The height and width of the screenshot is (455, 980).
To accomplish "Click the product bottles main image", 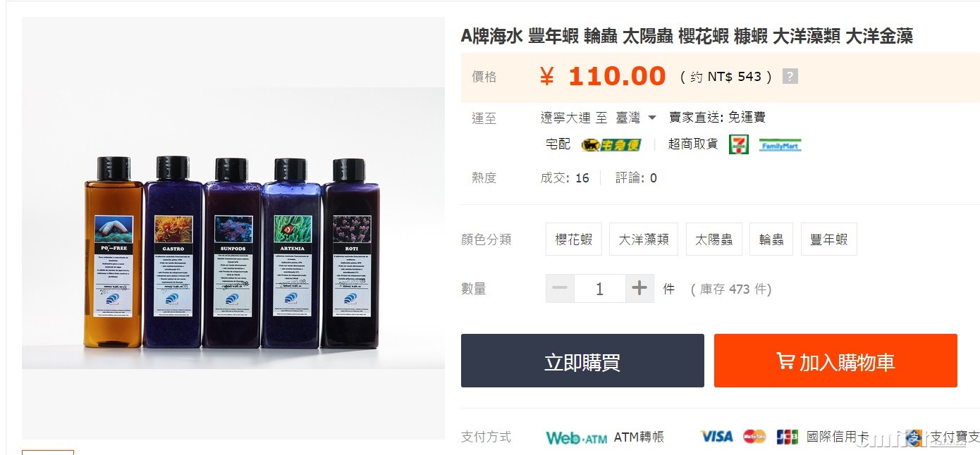I will [x=233, y=228].
